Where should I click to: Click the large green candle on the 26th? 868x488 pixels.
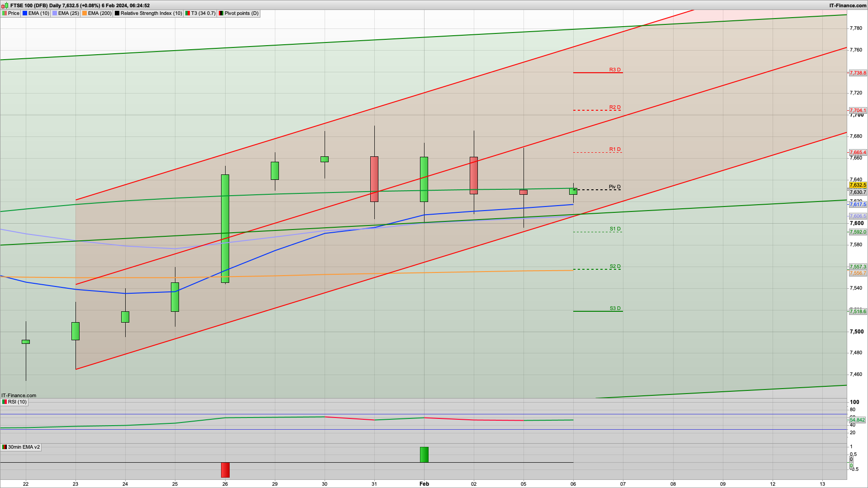225,229
